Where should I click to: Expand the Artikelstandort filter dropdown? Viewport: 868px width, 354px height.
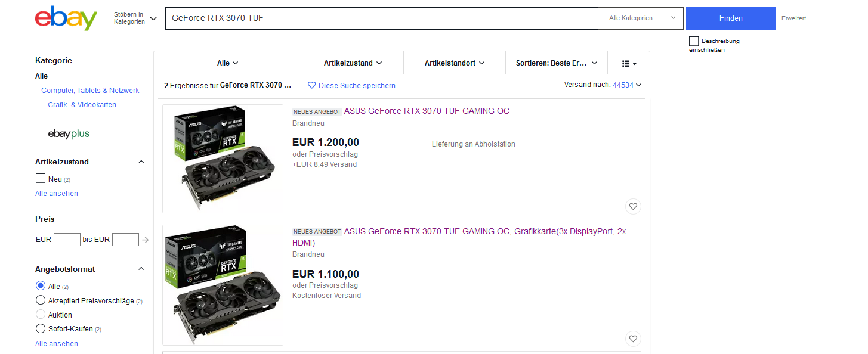(x=455, y=63)
